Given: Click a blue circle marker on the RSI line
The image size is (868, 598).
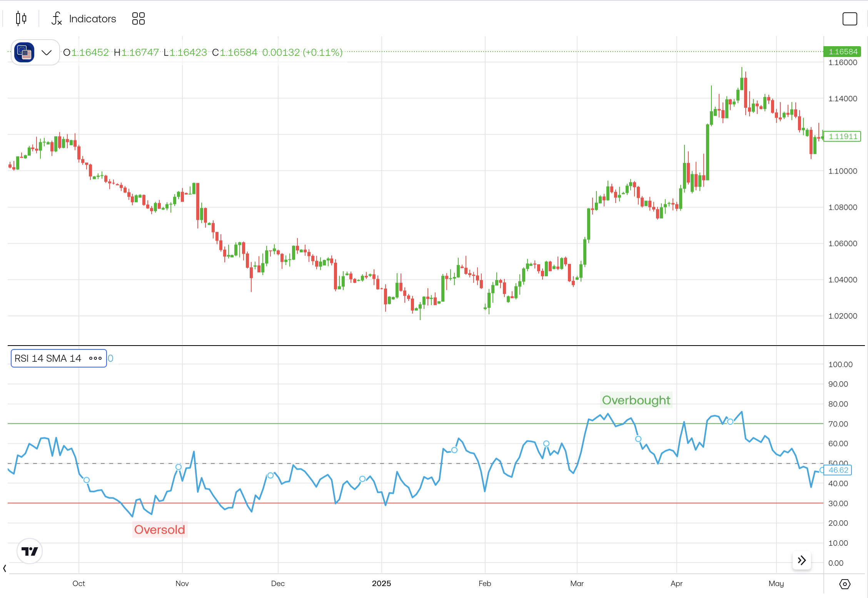Looking at the screenshot, I should click(x=730, y=421).
